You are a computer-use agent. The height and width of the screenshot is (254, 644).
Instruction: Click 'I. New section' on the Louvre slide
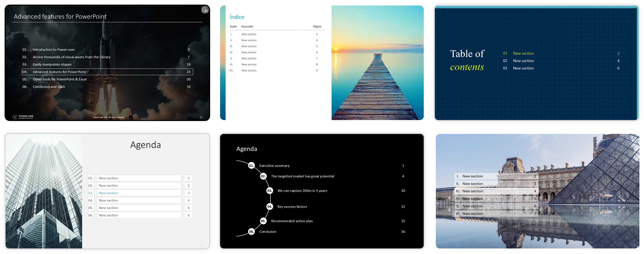(x=496, y=176)
